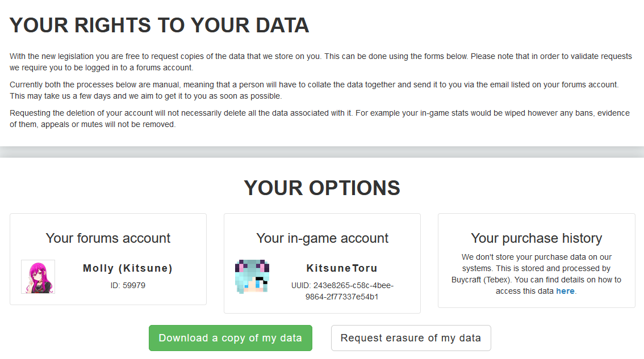Click the Your purchase history card heading

point(537,238)
